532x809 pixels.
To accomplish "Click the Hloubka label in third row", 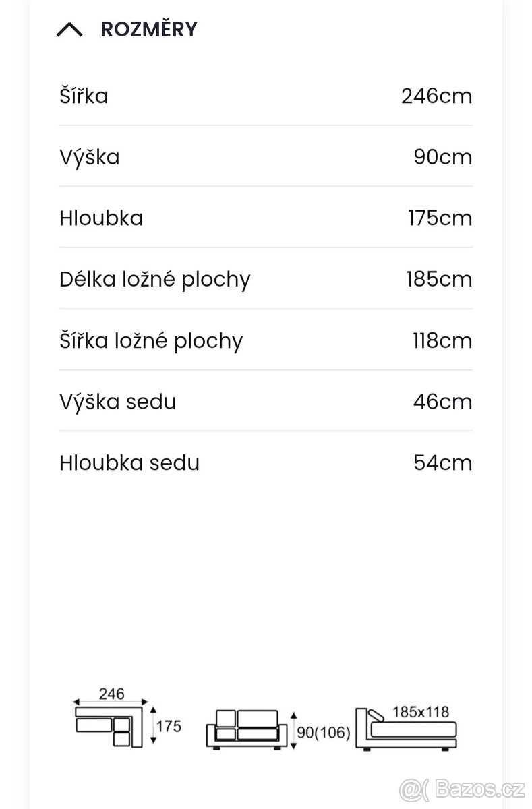I will coord(101,218).
